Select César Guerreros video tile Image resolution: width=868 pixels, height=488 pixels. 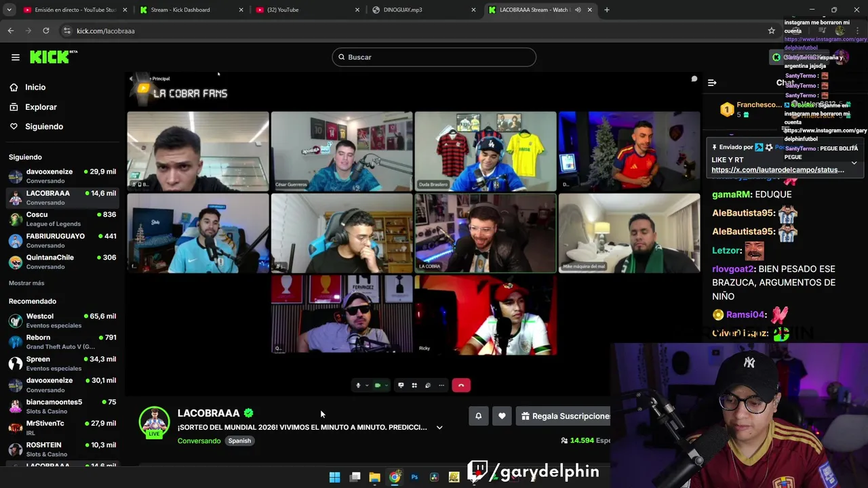click(x=342, y=151)
